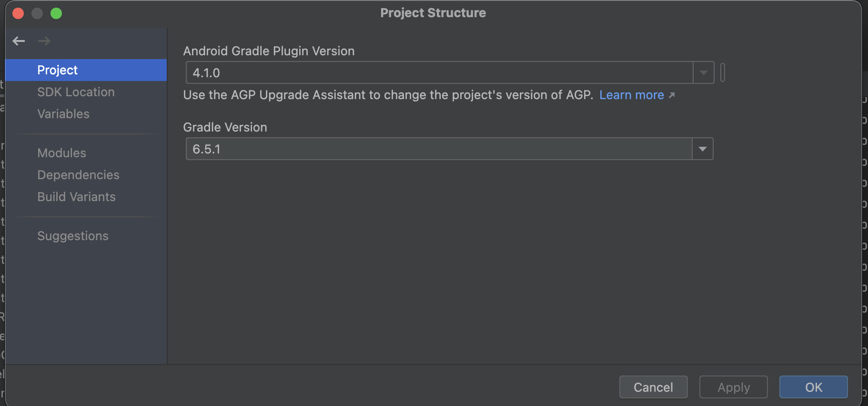Screen dimensions: 868x406
Task: Click the green maximize window button
Action: click(56, 13)
